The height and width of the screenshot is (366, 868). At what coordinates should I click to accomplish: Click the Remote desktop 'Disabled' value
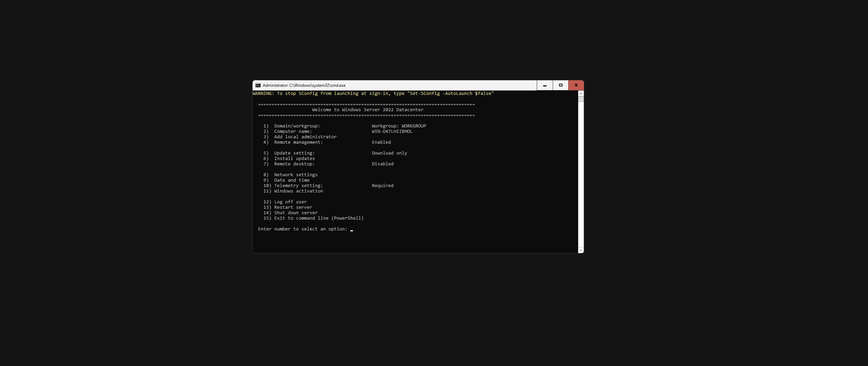pyautogui.click(x=382, y=164)
